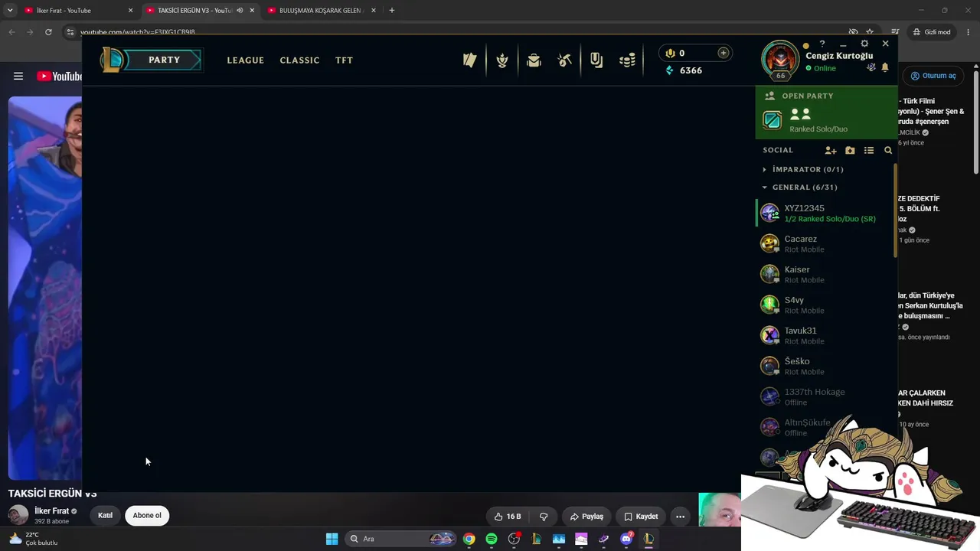Switch to the LEAGUE tab

click(x=246, y=60)
